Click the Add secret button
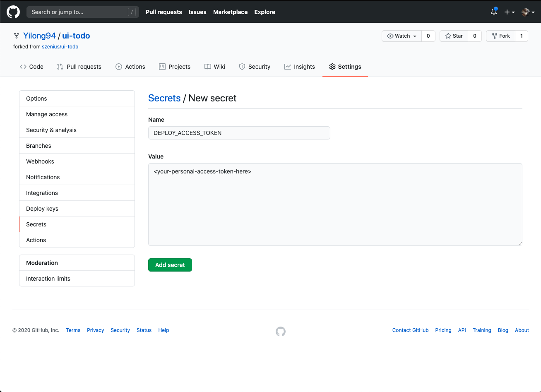The width and height of the screenshot is (541, 392). click(170, 265)
